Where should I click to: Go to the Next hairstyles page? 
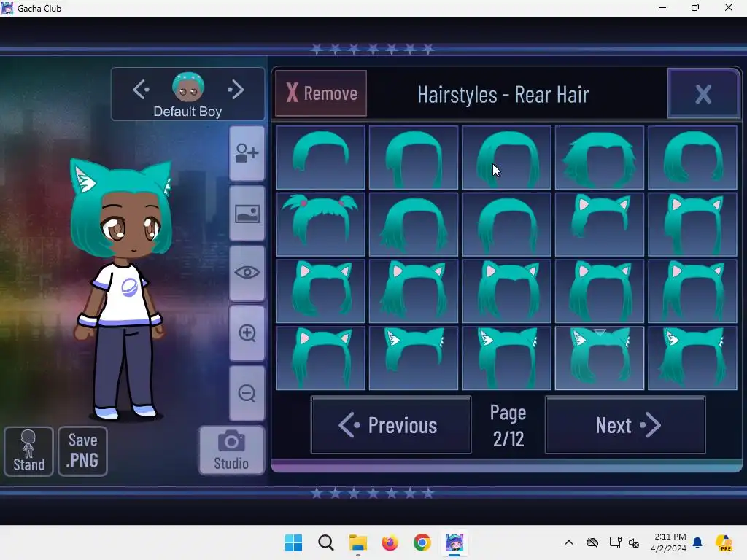point(625,425)
